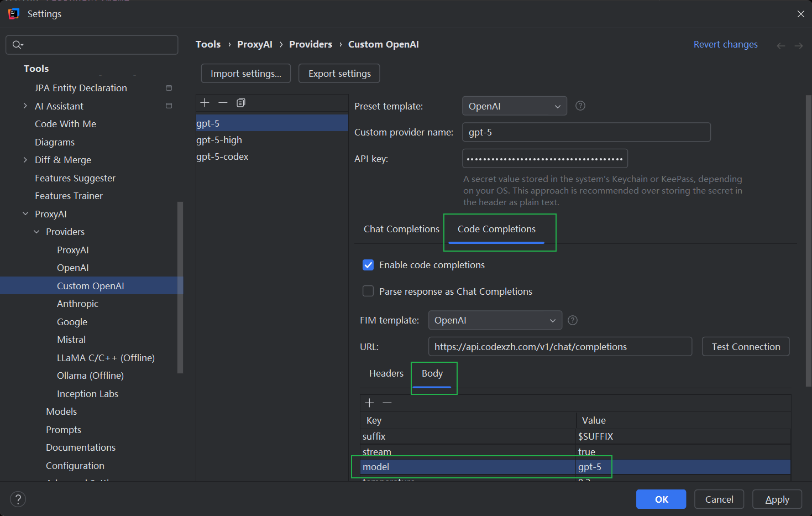
Task: Collapse the Providers tree node
Action: (x=35, y=232)
